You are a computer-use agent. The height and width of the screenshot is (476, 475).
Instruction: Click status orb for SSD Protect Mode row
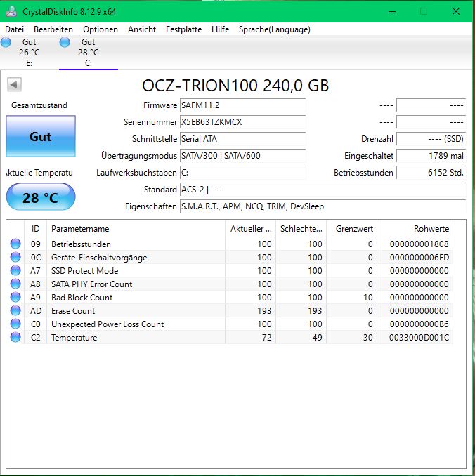point(15,270)
